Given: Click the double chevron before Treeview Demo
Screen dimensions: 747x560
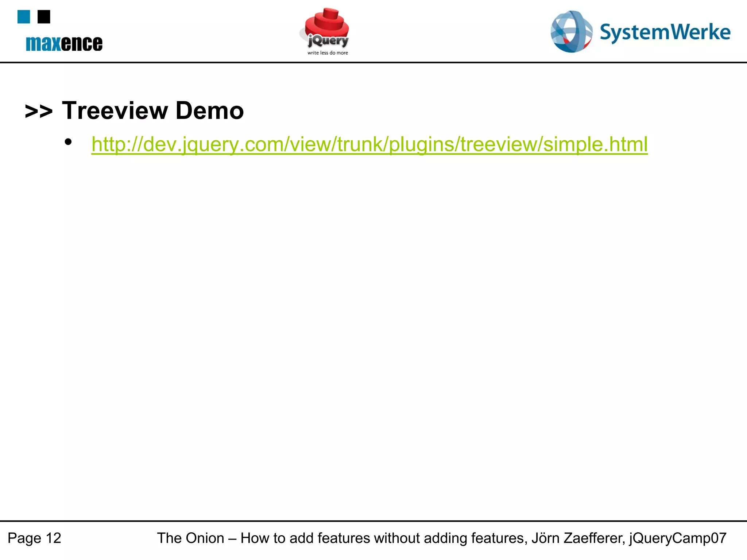Looking at the screenshot, I should pyautogui.click(x=39, y=111).
